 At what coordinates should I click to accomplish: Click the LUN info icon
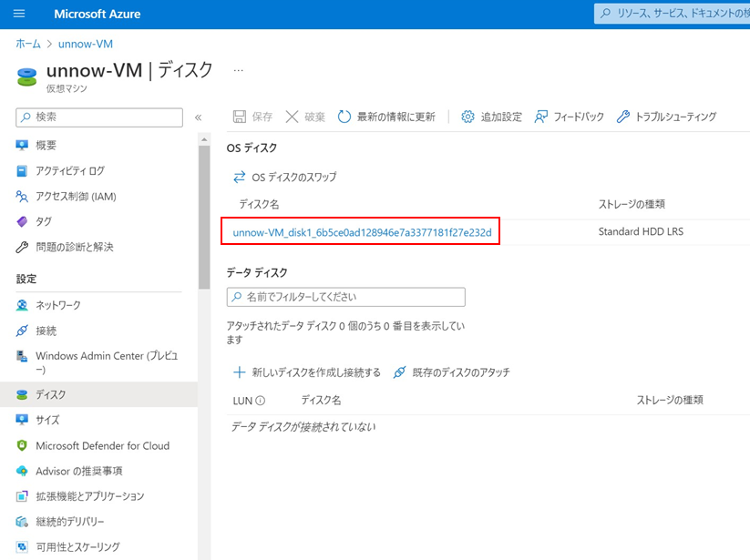261,401
